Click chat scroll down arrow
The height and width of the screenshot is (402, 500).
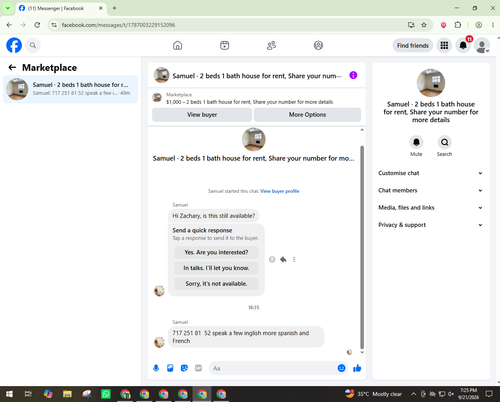click(x=362, y=352)
